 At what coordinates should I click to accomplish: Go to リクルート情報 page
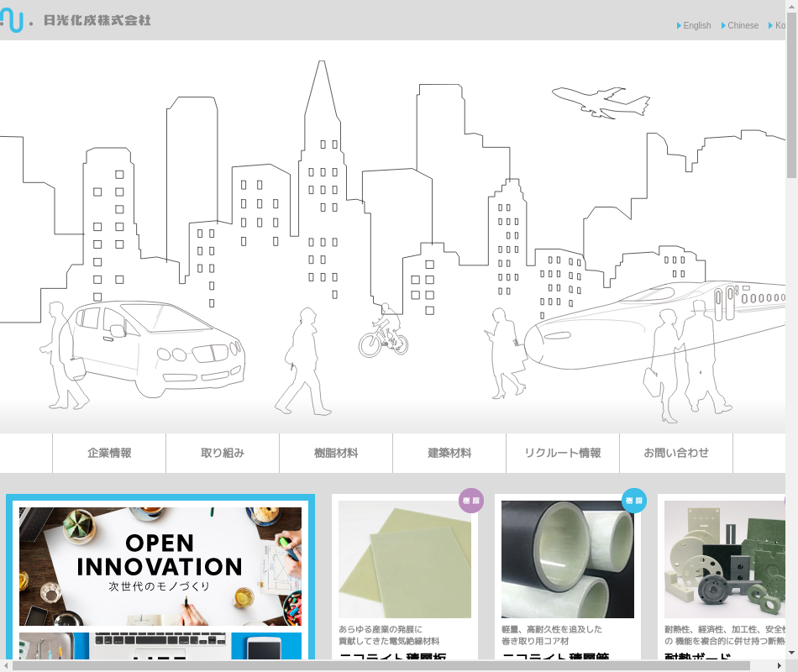[563, 454]
